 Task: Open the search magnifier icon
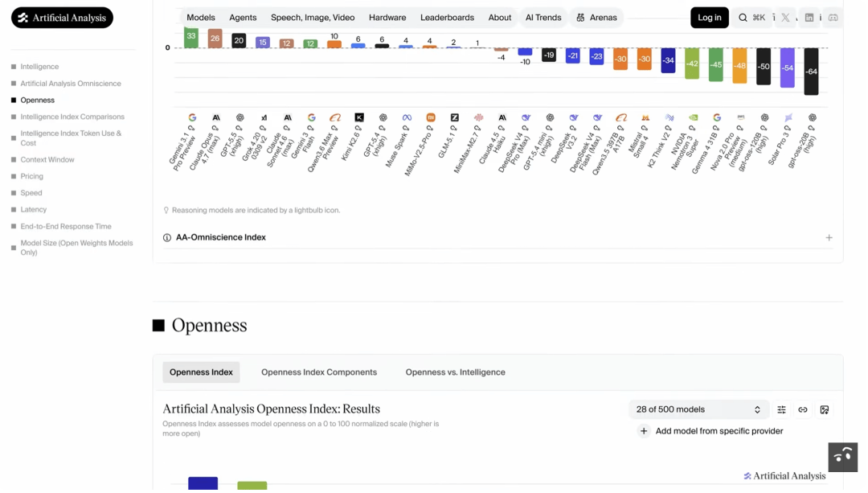click(743, 18)
